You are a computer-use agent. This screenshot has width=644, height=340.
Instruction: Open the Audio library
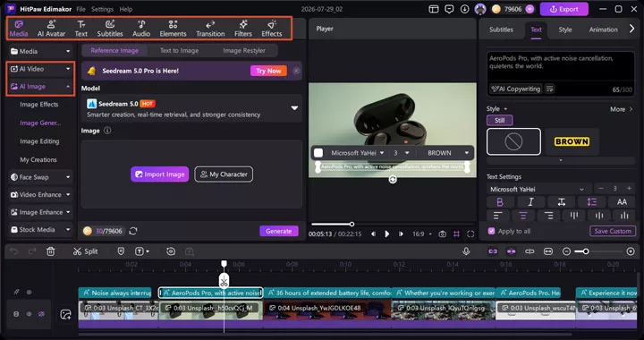tap(141, 29)
